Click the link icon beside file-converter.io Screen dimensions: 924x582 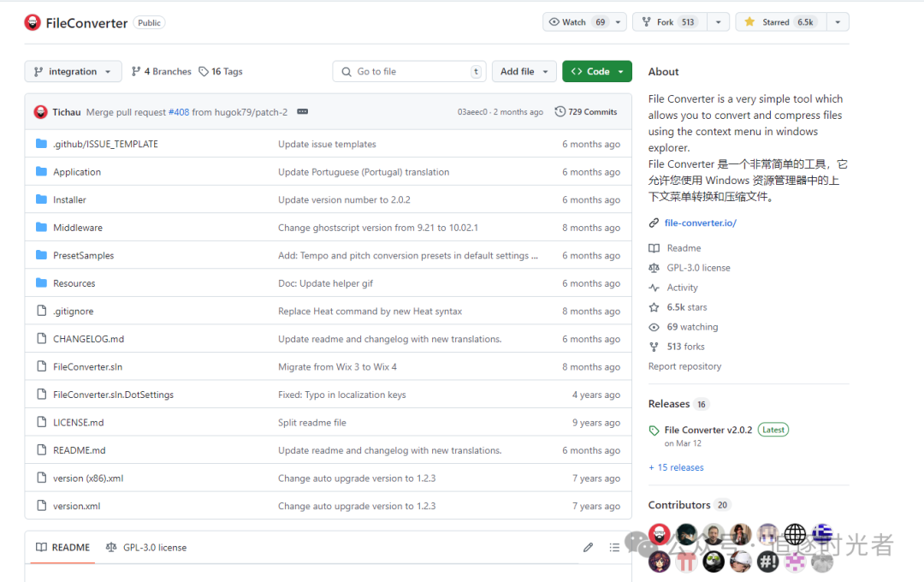[654, 223]
